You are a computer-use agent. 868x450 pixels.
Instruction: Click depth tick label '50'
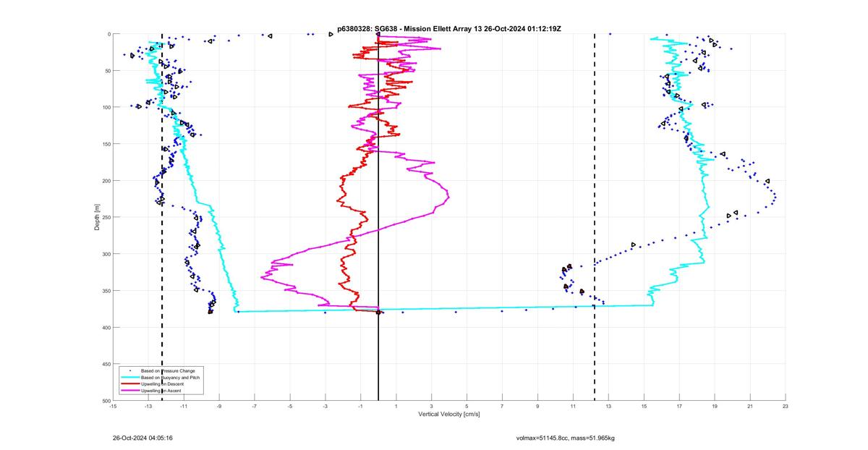tap(107, 71)
